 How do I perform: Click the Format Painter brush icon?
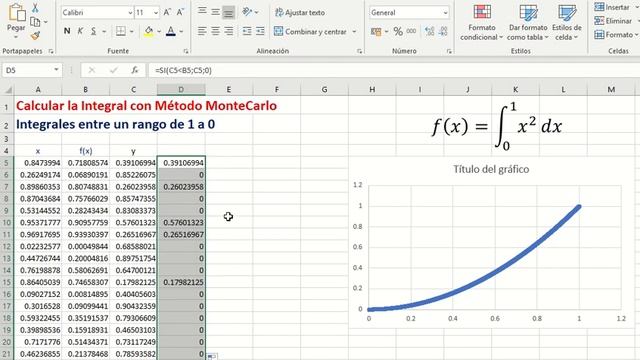[36, 36]
